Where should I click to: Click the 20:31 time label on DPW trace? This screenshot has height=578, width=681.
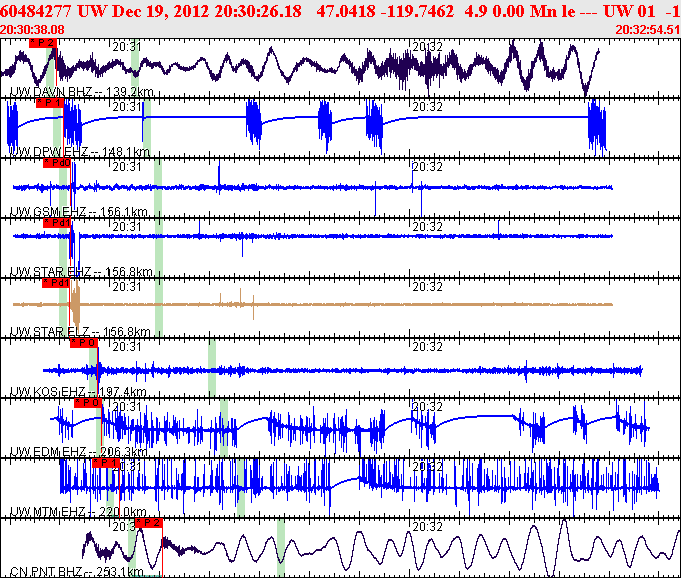pos(127,106)
